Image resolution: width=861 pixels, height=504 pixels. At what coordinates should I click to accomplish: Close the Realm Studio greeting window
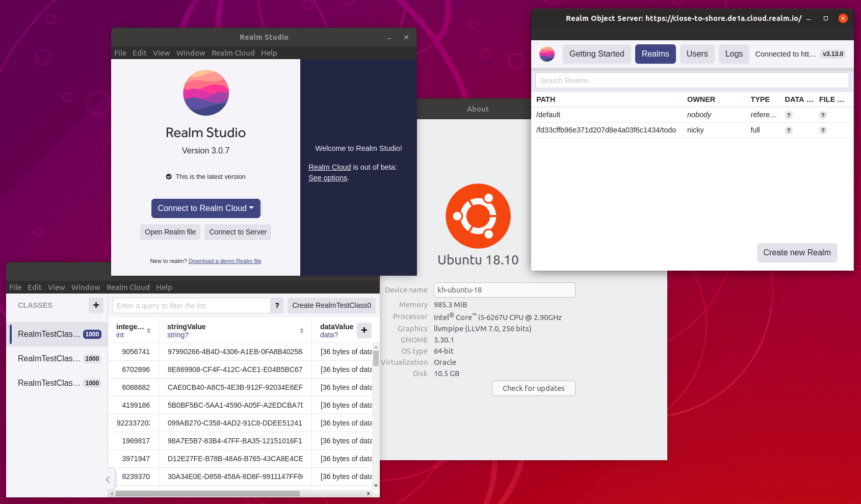[406, 37]
